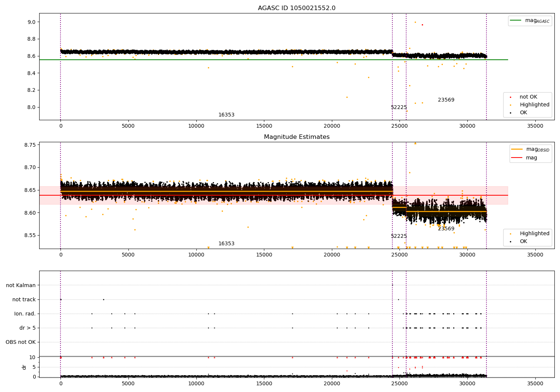Click the "30000" x tick of the bottom plot
The width and height of the screenshot is (560, 392).
point(467,384)
